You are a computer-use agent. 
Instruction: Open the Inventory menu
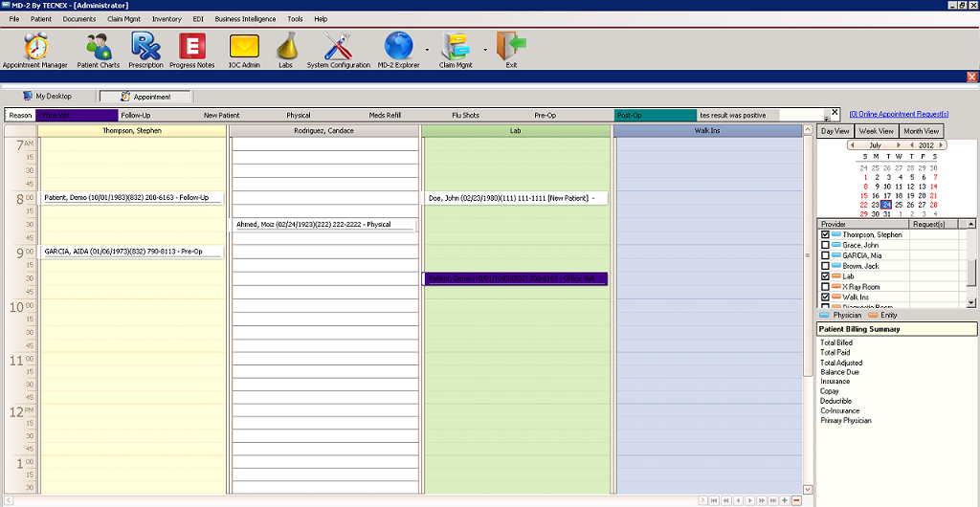click(x=167, y=19)
